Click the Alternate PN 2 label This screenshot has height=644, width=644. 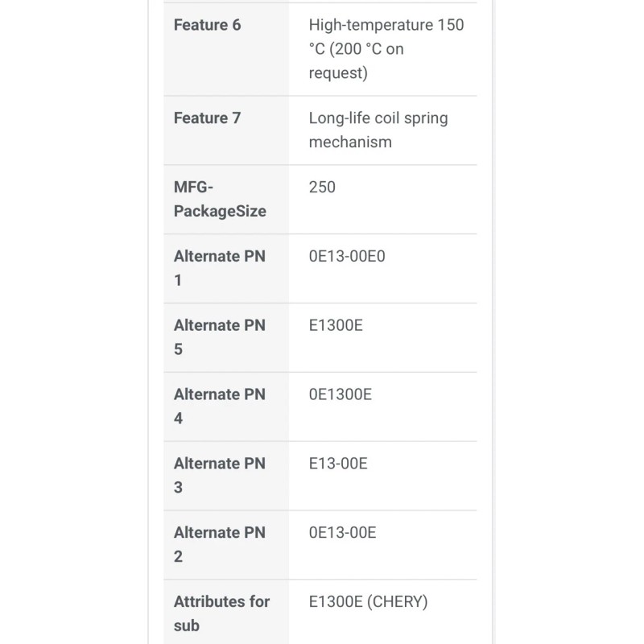point(219,544)
